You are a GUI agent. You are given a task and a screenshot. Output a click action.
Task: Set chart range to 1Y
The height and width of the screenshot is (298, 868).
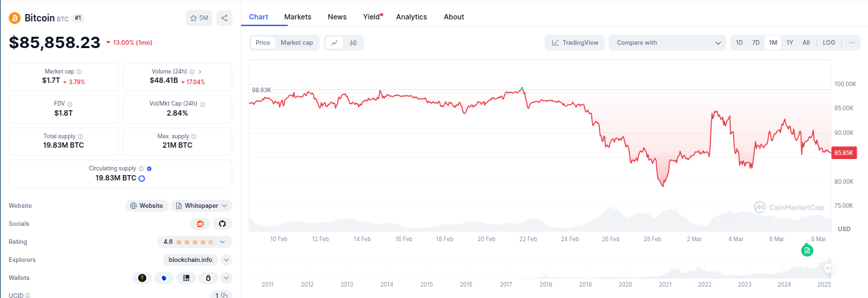pyautogui.click(x=790, y=43)
